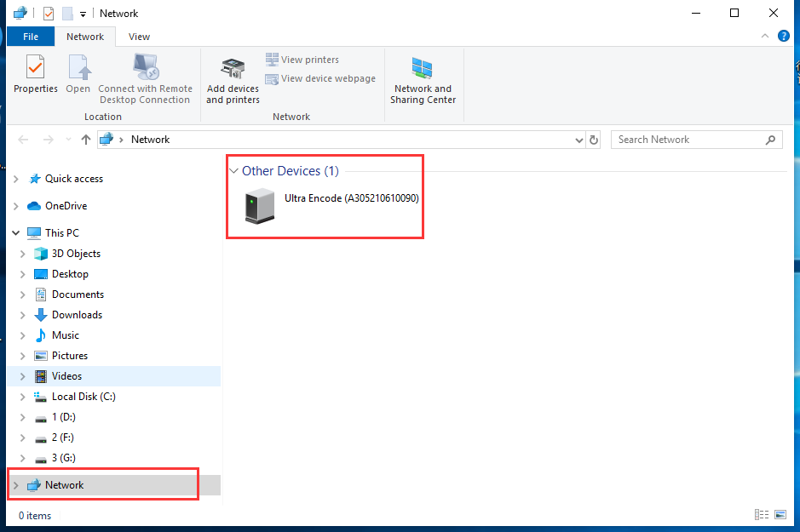Collapse the ribbon with the chevron
800x532 pixels.
[765, 37]
